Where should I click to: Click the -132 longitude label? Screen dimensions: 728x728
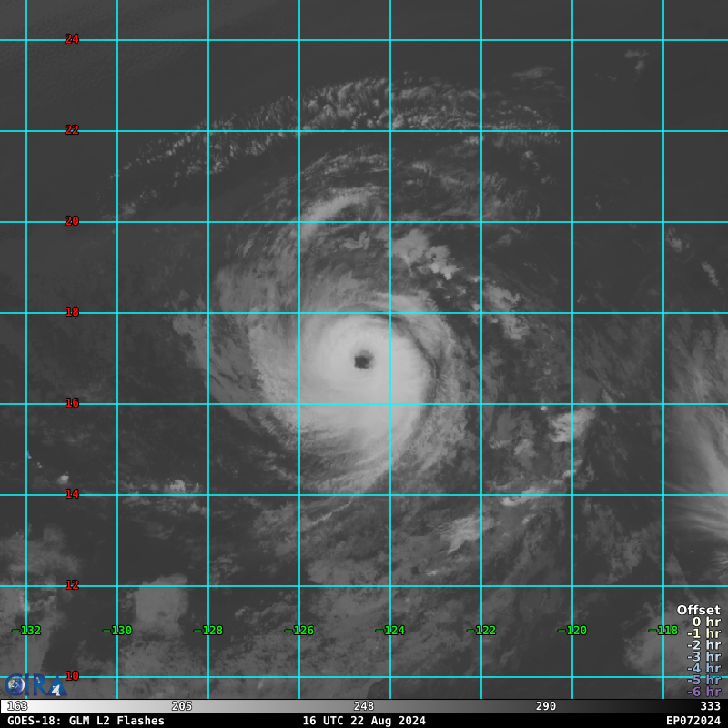point(26,631)
